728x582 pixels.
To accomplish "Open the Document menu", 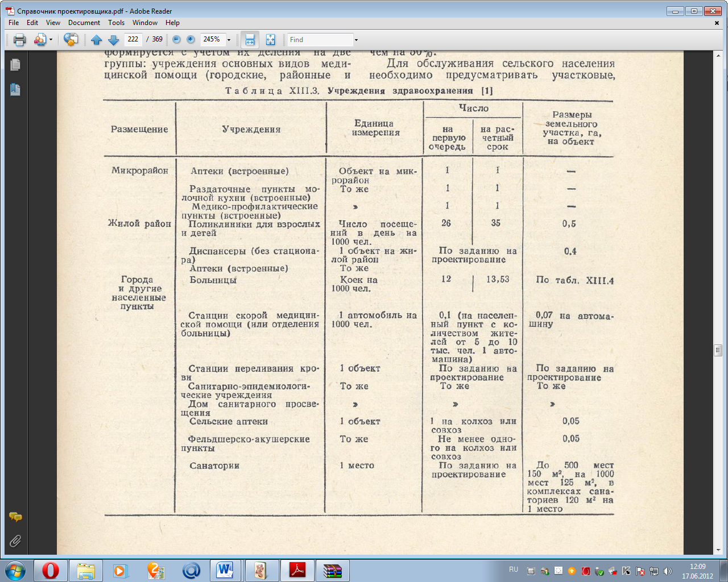I will click(84, 23).
